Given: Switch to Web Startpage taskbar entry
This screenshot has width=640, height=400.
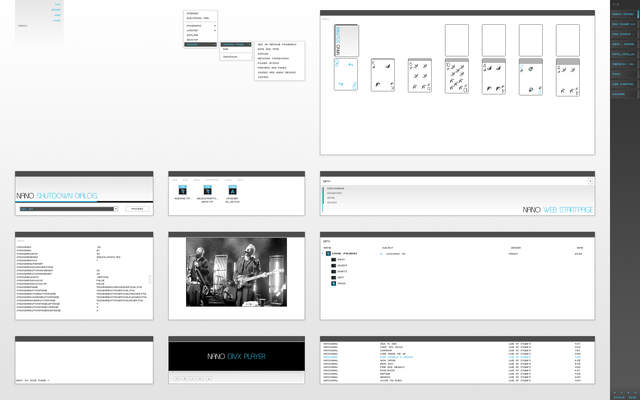Looking at the screenshot, I should click(x=624, y=84).
